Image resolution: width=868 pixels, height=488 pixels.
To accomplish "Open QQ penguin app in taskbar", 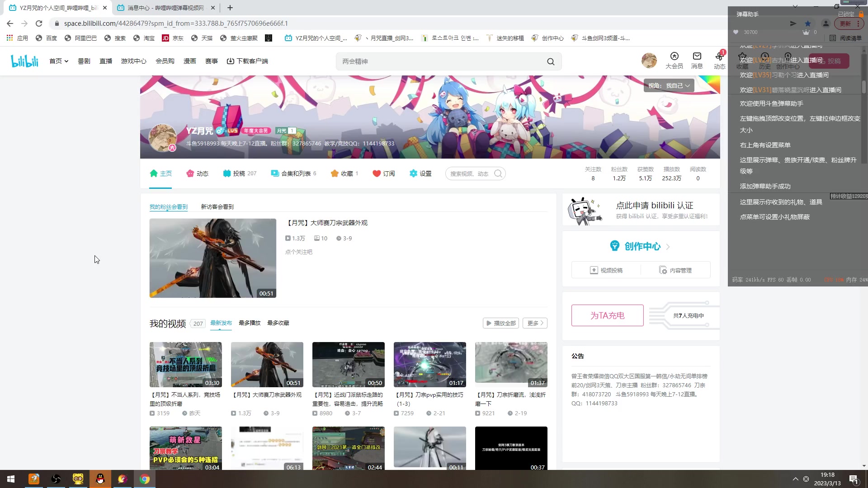I will [x=100, y=479].
